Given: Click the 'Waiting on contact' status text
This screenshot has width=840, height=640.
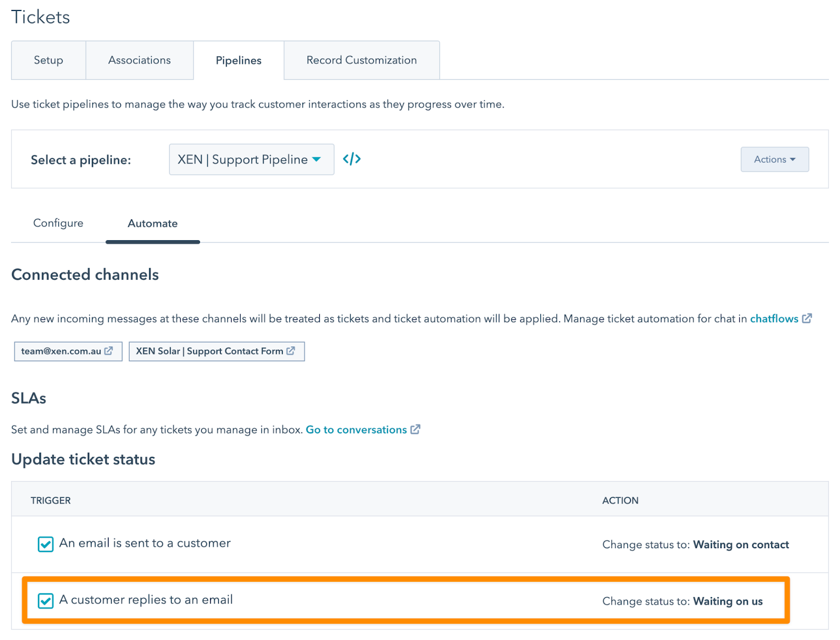Looking at the screenshot, I should [741, 545].
